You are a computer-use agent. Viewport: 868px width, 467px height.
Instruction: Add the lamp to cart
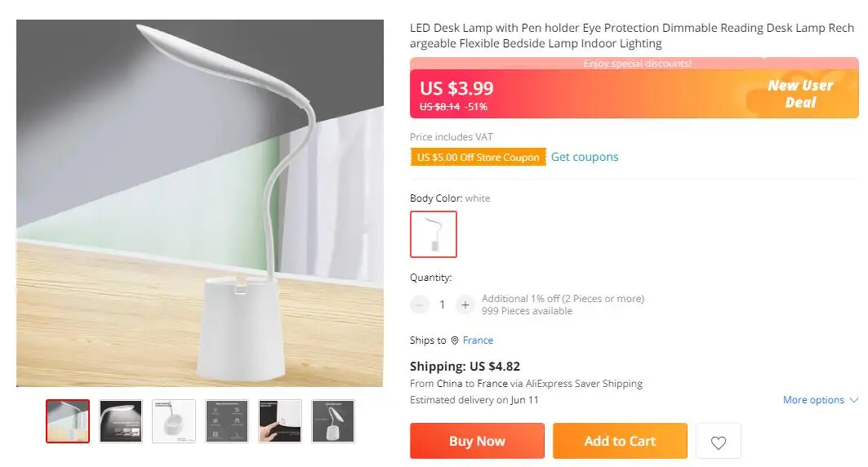pyautogui.click(x=620, y=441)
